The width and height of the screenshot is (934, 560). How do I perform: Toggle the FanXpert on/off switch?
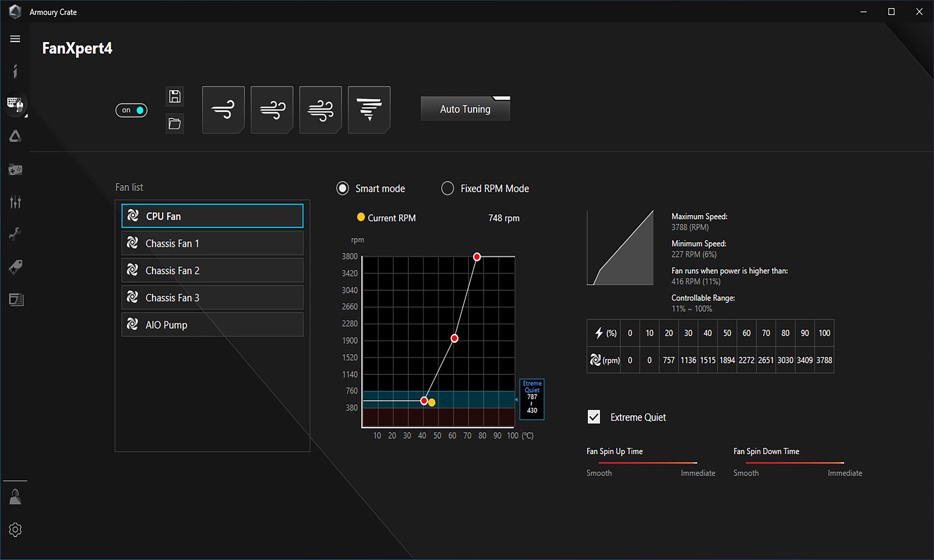[x=131, y=110]
